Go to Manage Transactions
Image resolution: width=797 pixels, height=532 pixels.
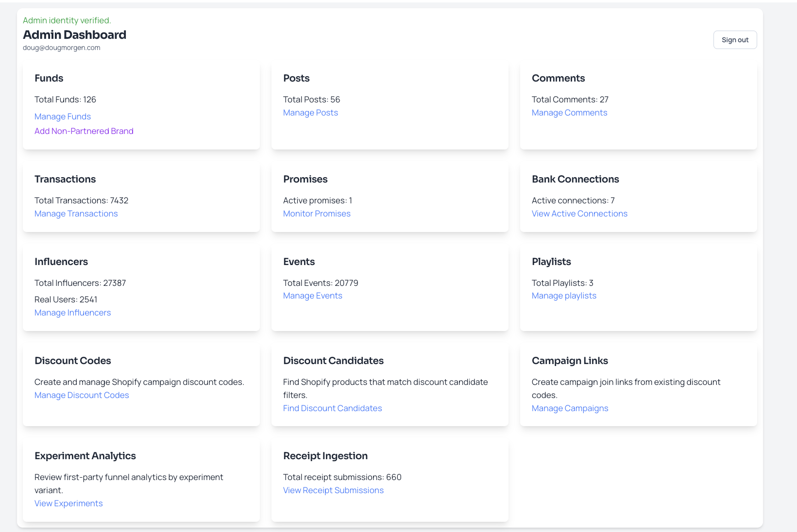[76, 214]
